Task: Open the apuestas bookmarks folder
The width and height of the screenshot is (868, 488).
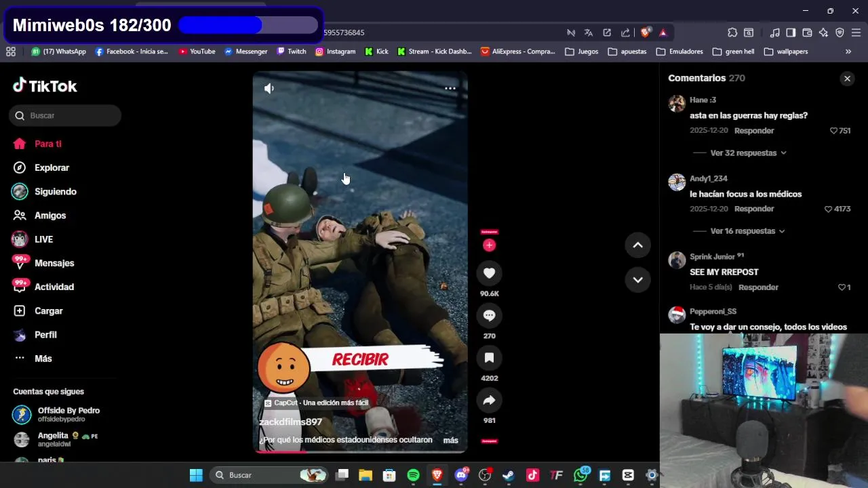Action: (627, 52)
